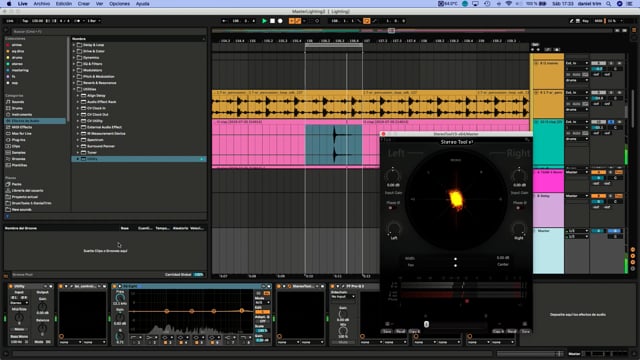
Task: Click Stereo Tool Left input gain knob
Action: point(393,176)
